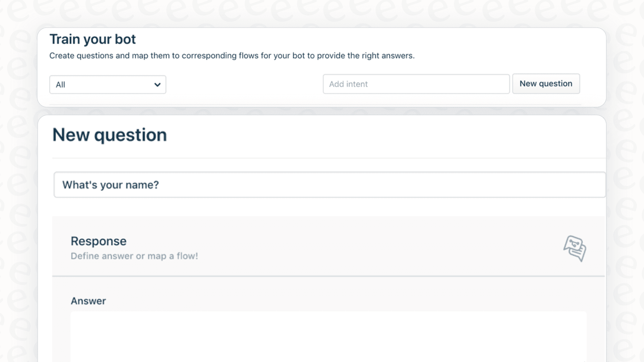Select the Response subtitle "Define answer or map a flow!"

pos(134,256)
